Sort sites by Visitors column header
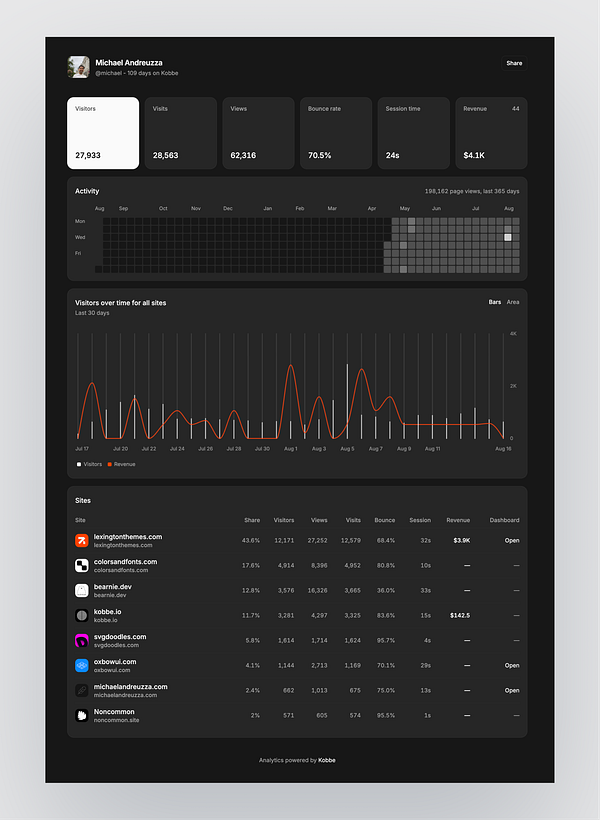The height and width of the screenshot is (820, 600). click(284, 520)
